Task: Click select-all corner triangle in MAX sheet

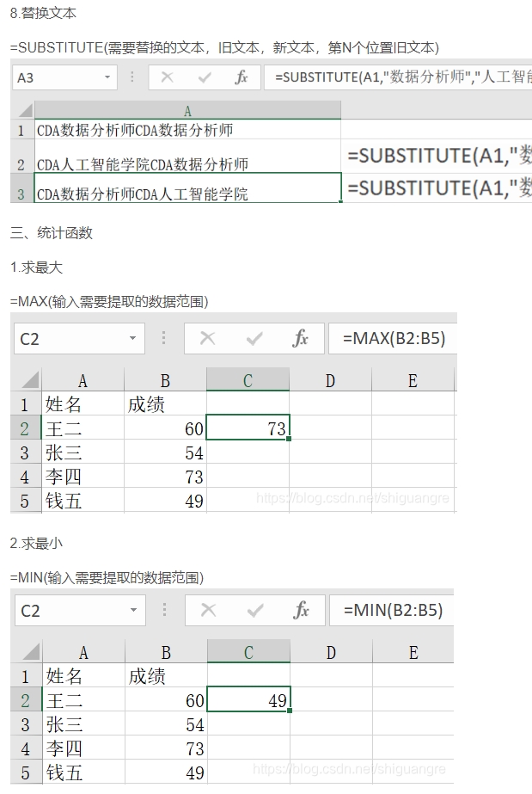Action: point(27,379)
